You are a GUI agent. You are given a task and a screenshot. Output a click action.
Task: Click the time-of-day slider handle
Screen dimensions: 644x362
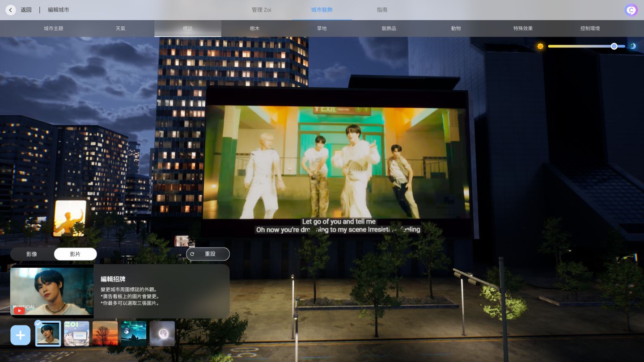click(x=614, y=46)
